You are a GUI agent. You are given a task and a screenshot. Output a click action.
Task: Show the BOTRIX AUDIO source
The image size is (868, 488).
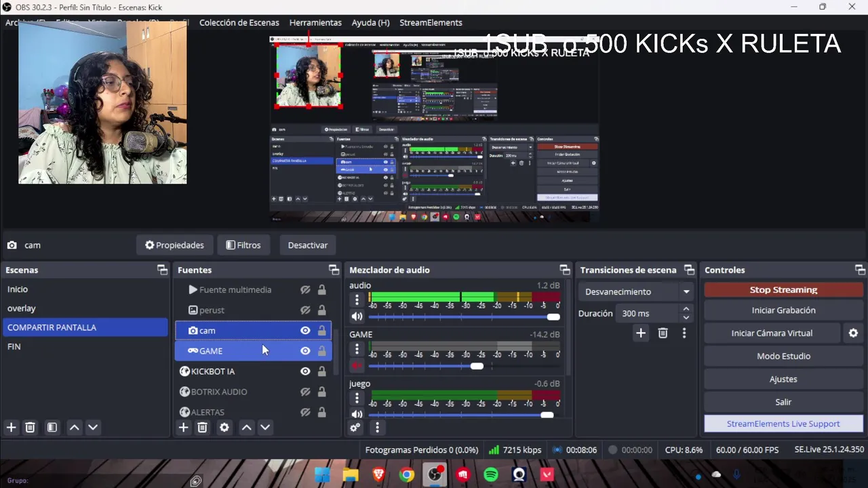pyautogui.click(x=305, y=392)
